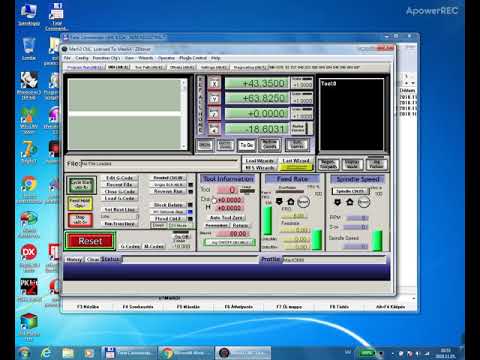Toggle Flood Ctrl-F coolant

168,219
